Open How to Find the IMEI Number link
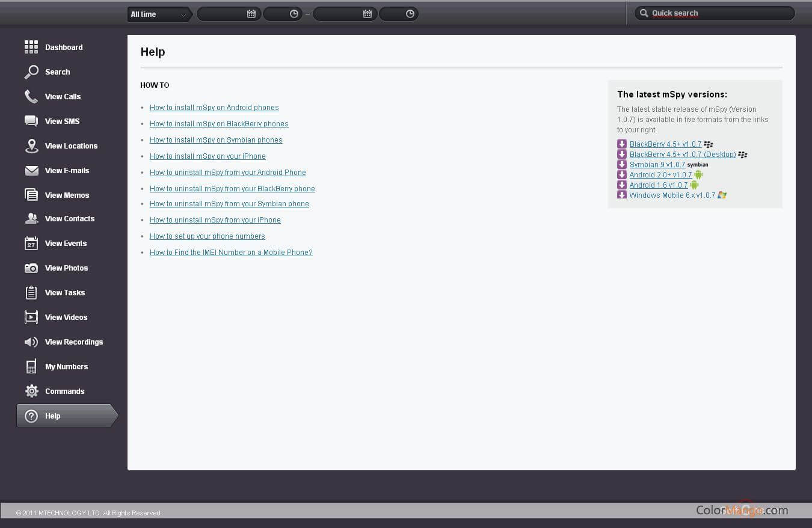Image resolution: width=812 pixels, height=528 pixels. pos(231,253)
